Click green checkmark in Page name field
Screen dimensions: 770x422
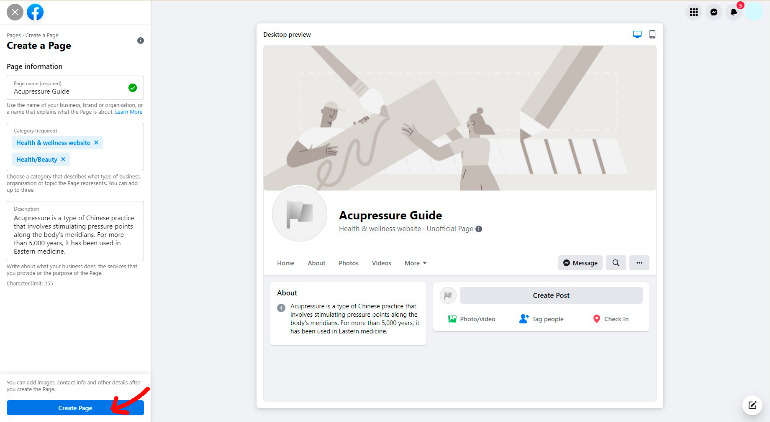click(x=133, y=88)
